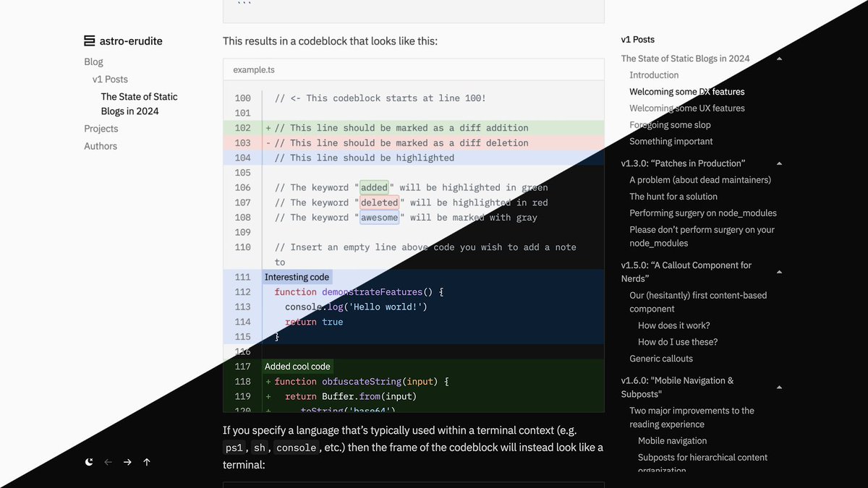The image size is (868, 488).
Task: Click the v1 Posts heading in table of contents
Action: pyautogui.click(x=638, y=40)
